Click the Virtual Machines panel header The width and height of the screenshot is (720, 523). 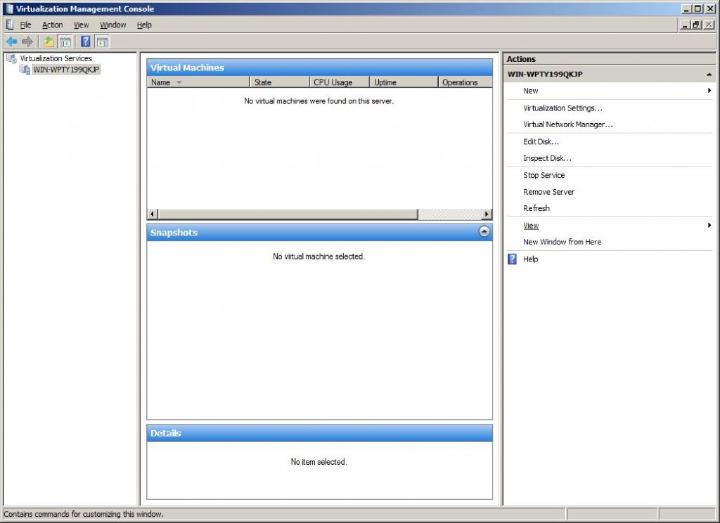[x=320, y=67]
